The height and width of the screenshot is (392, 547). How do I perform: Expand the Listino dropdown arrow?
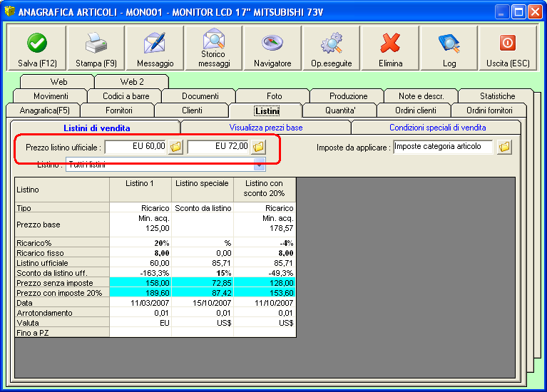(259, 165)
